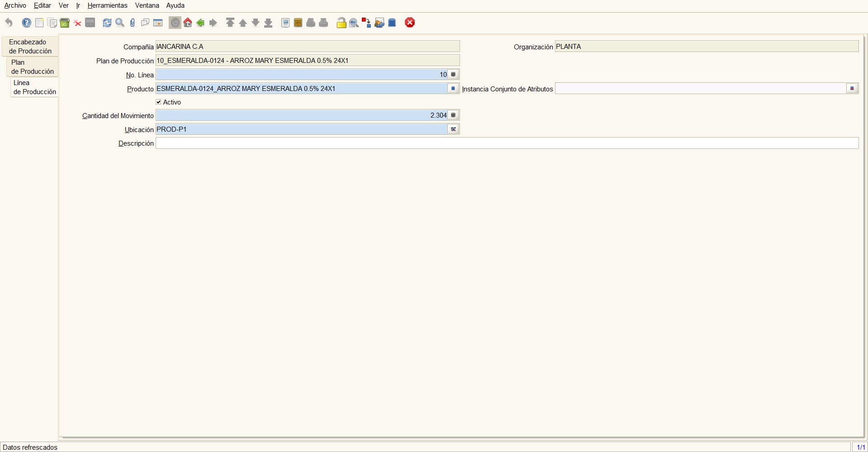Image resolution: width=868 pixels, height=452 pixels.
Task: Click the blue Product info icon
Action: tap(392, 23)
